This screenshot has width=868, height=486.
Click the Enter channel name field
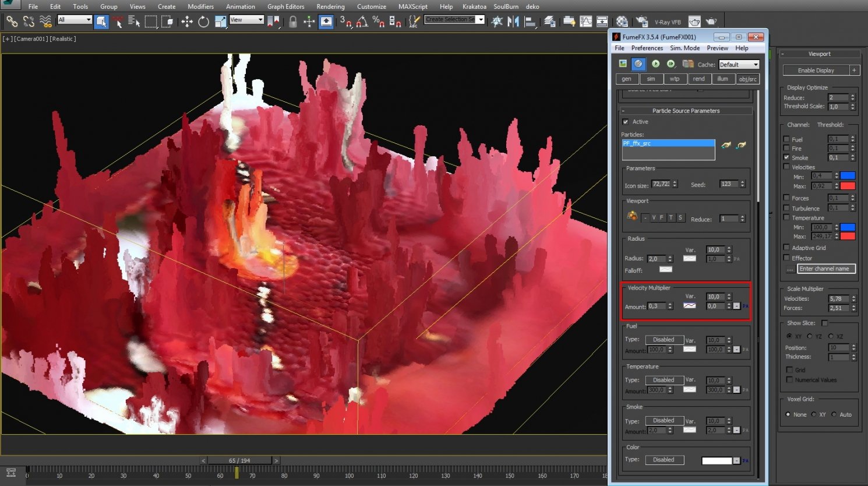826,269
